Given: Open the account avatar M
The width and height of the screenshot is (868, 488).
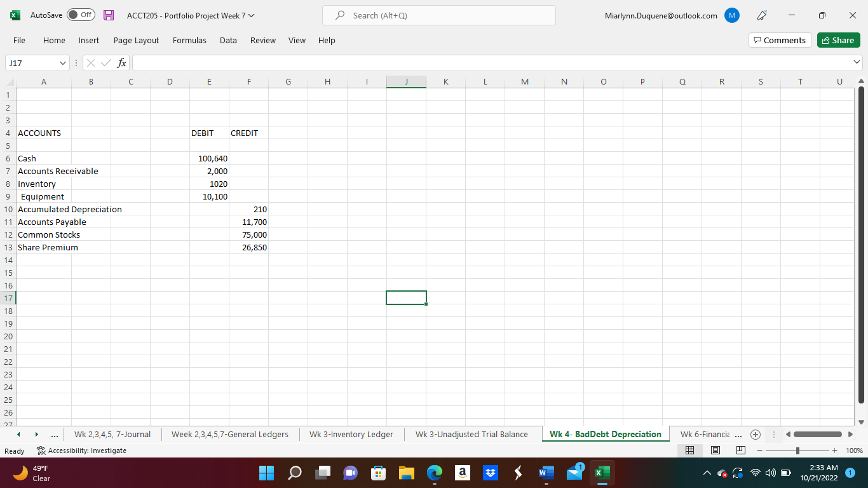Looking at the screenshot, I should pos(732,15).
